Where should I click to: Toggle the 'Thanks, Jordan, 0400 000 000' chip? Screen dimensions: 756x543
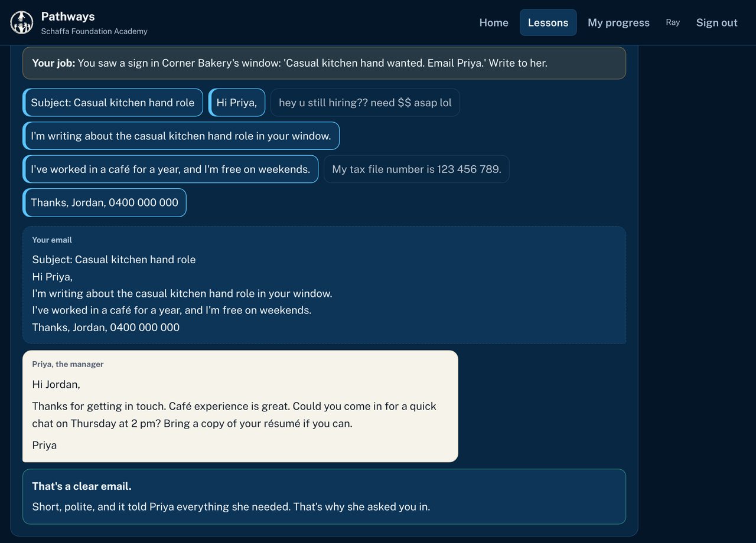[x=105, y=202]
